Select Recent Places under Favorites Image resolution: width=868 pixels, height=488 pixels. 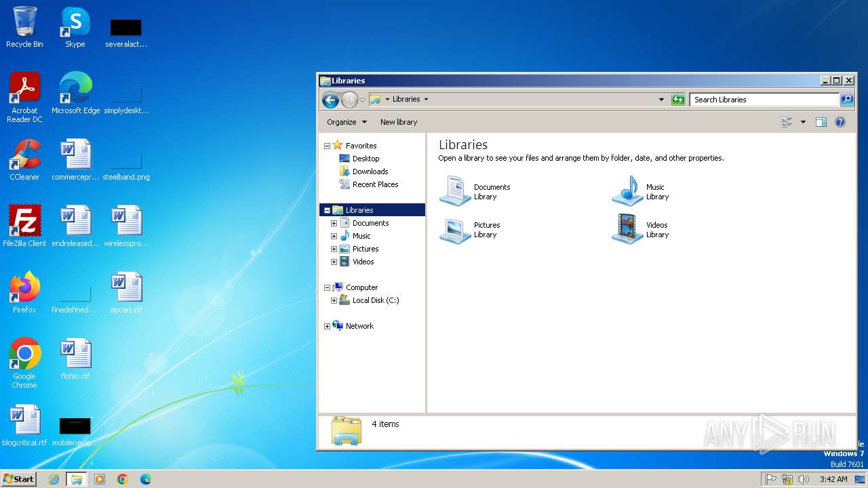[375, 184]
